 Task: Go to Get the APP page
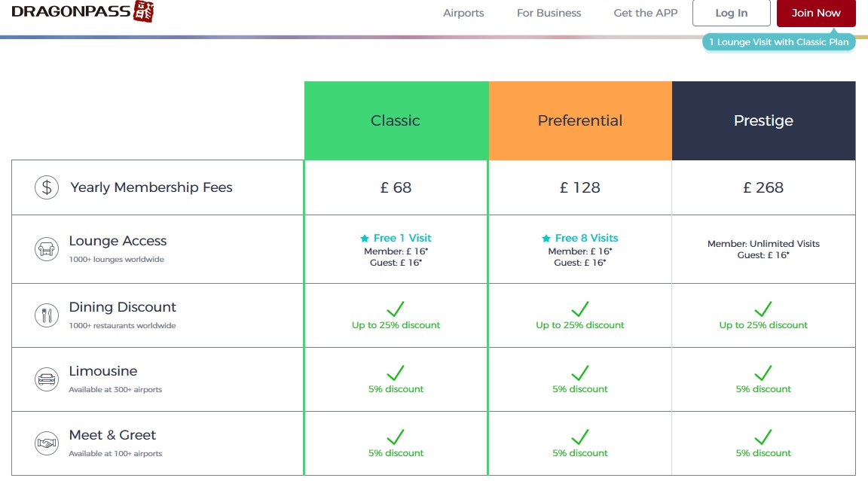tap(646, 13)
